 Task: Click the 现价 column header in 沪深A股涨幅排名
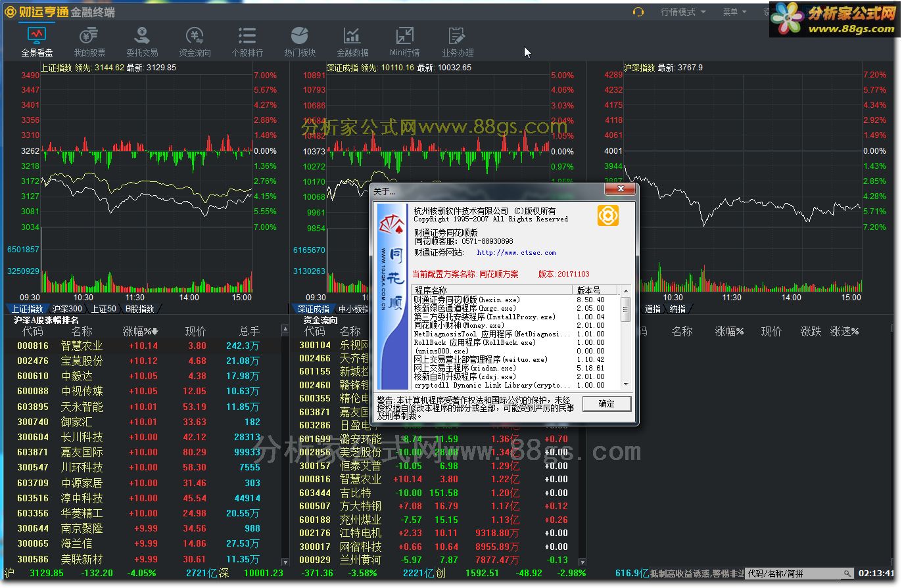195,331
